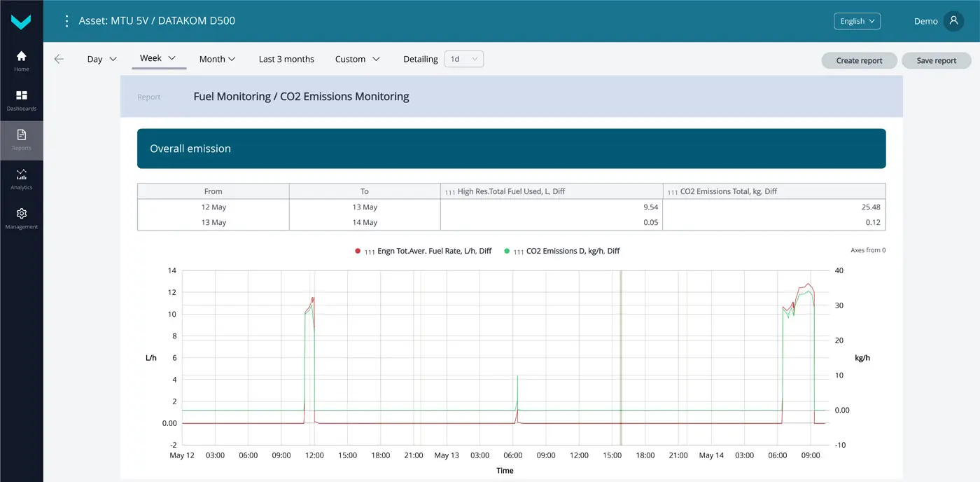
Task: Switch to the Month view tab
Action: pyautogui.click(x=217, y=59)
